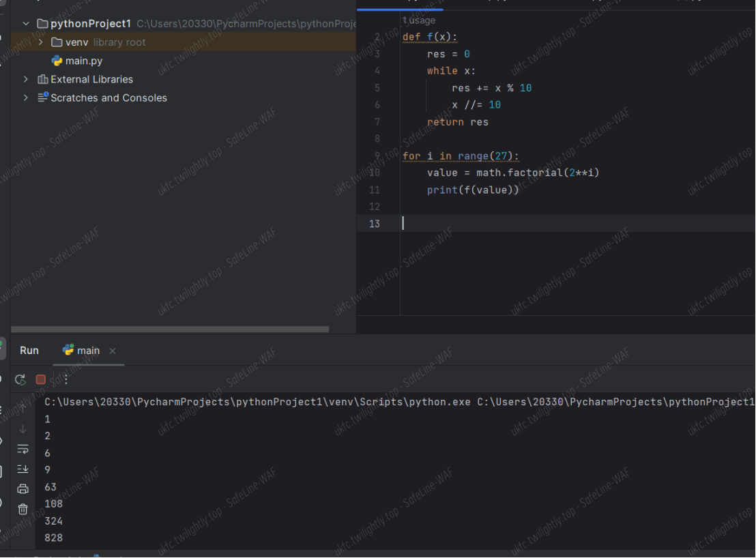Toggle scroll to end of console

point(23,469)
